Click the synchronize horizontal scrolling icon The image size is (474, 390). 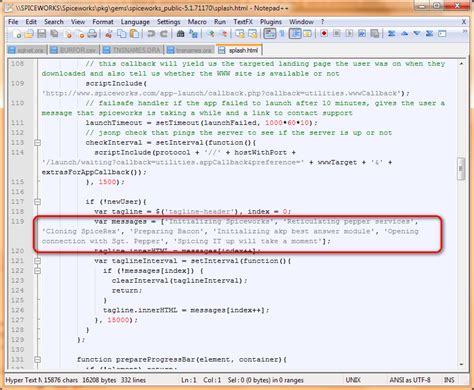click(253, 34)
